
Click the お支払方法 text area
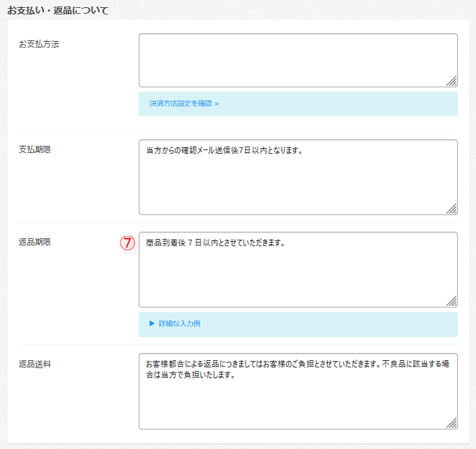(x=298, y=61)
